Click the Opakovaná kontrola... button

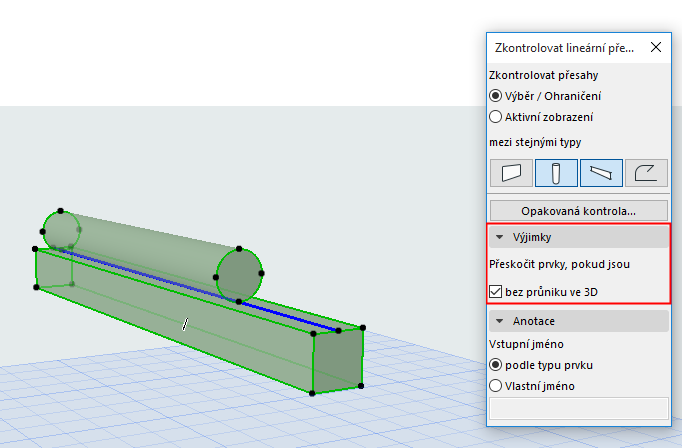pos(578,211)
